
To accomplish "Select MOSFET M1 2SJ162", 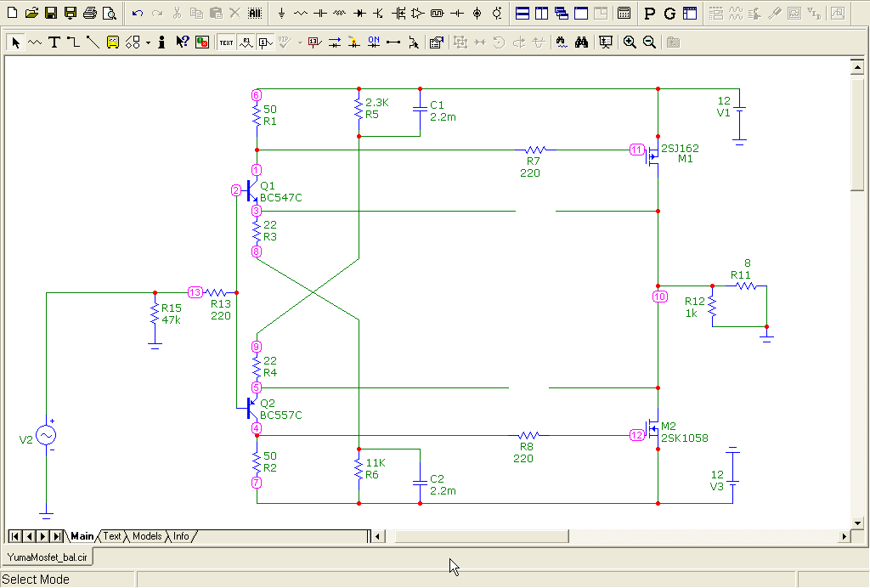I will click(x=652, y=156).
